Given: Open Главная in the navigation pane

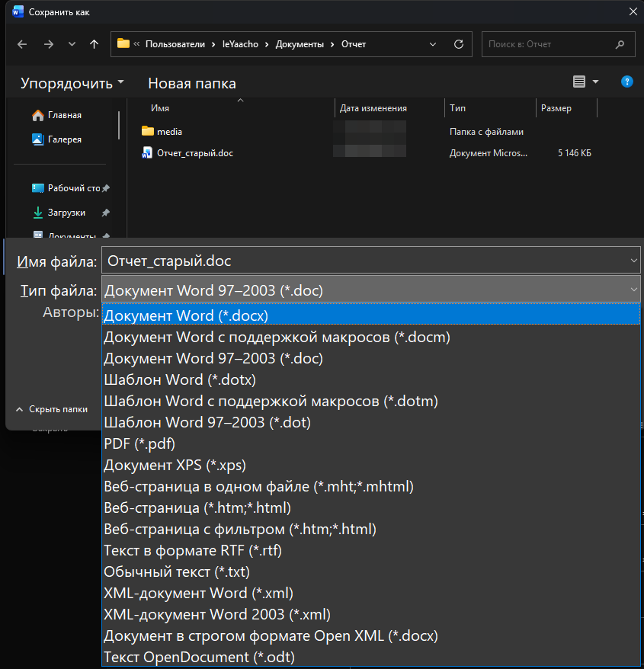Looking at the screenshot, I should click(x=65, y=115).
